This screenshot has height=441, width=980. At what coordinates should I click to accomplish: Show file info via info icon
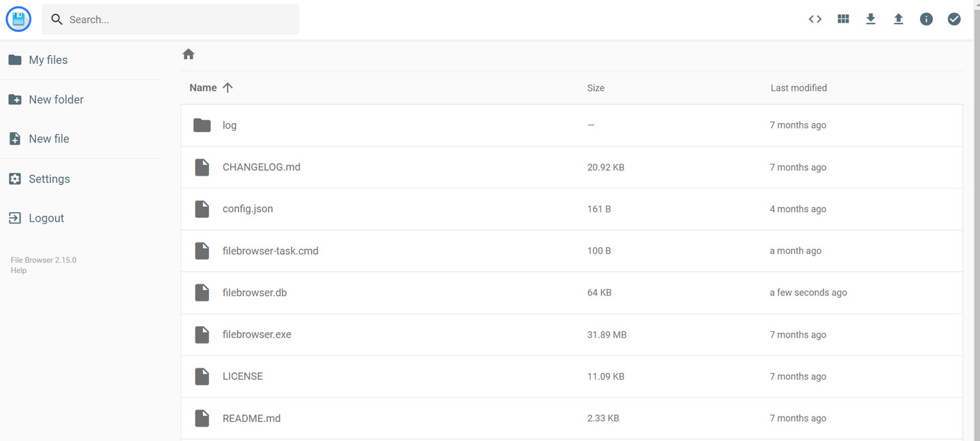pyautogui.click(x=926, y=19)
